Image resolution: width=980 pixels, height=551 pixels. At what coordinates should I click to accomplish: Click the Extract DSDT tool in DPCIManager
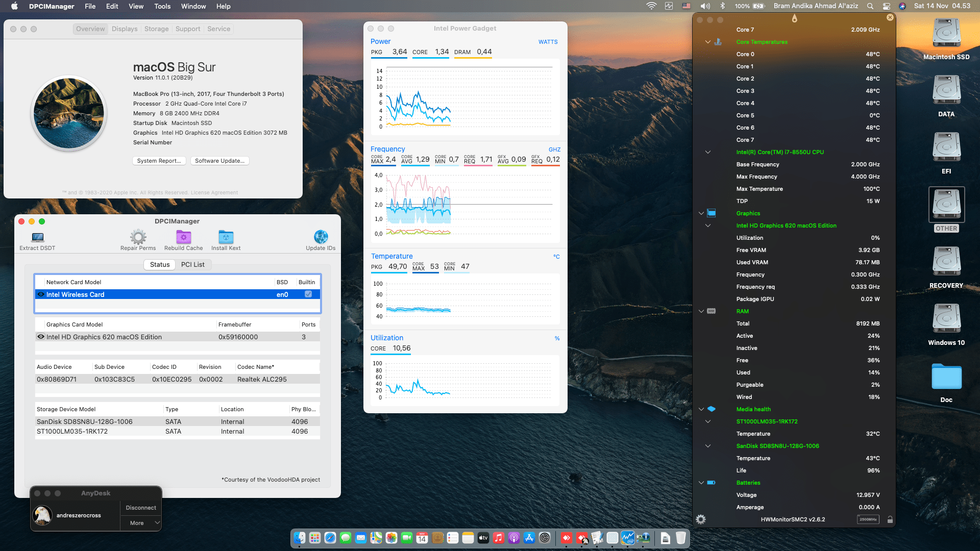click(x=37, y=241)
